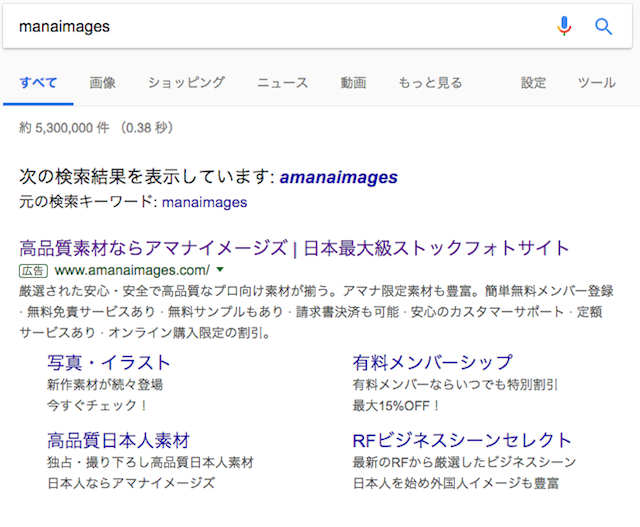Viewport: 640px width, 527px height.
Task: Open the ニュース tab
Action: 282,83
